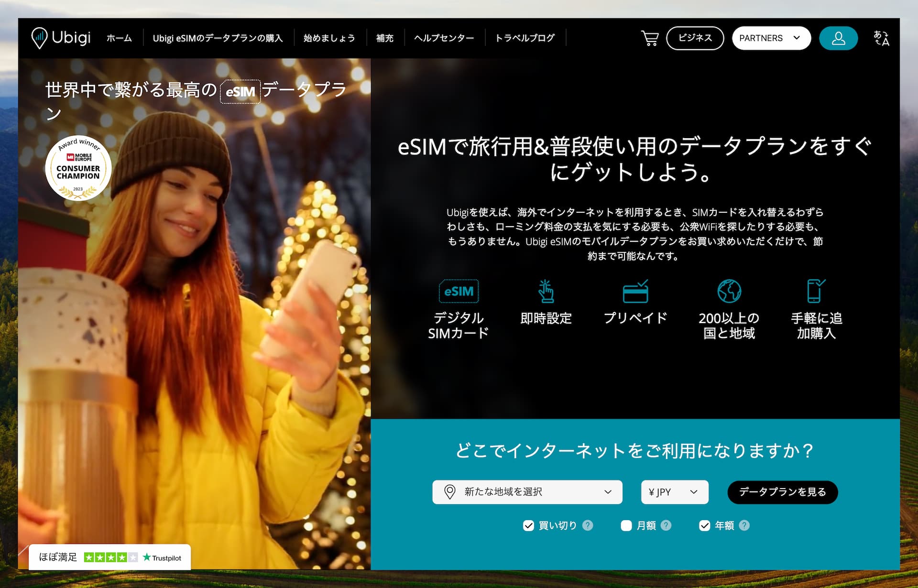Viewport: 918px width, 588px height.
Task: Click the 200以上の国と地域 label
Action: click(x=729, y=326)
